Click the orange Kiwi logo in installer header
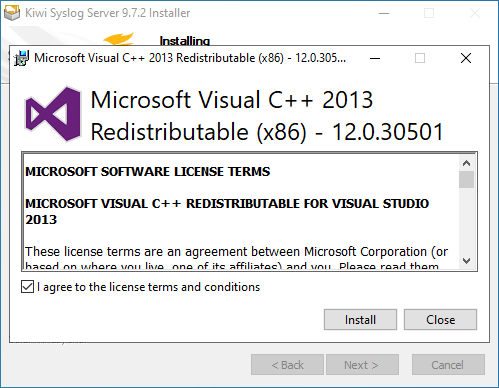The image size is (499, 388). pos(119,39)
